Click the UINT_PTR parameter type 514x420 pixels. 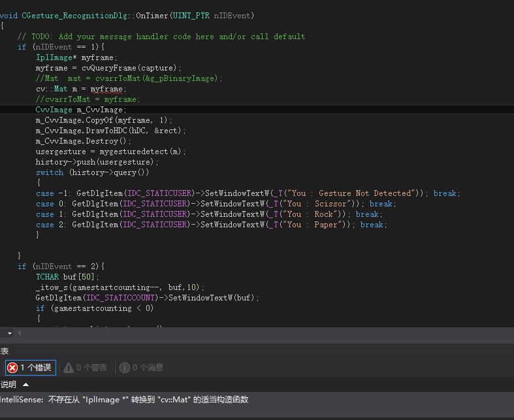point(191,16)
